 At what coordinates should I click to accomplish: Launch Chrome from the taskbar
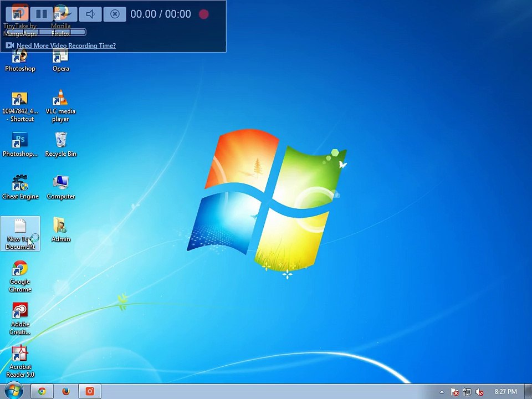(42, 392)
